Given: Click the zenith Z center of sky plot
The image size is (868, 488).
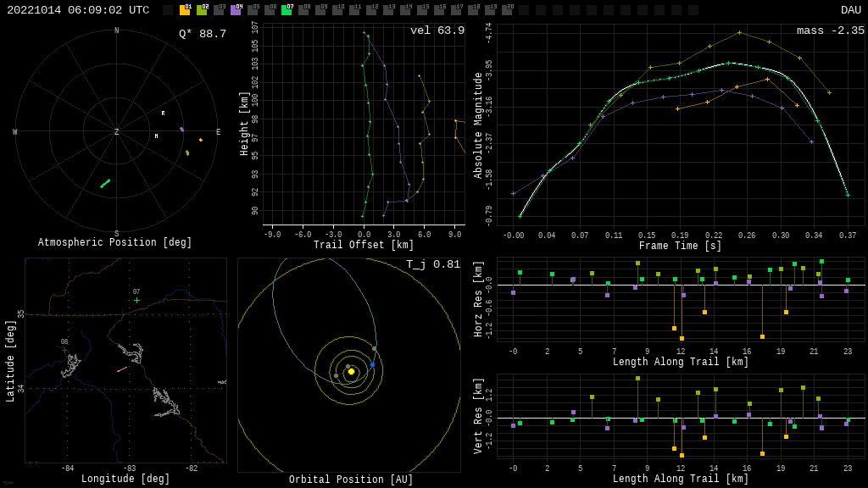Looking at the screenshot, I should point(117,132).
